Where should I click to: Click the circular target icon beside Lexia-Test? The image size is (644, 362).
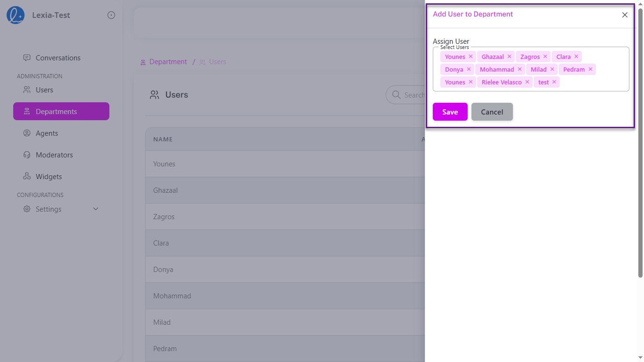tap(111, 15)
